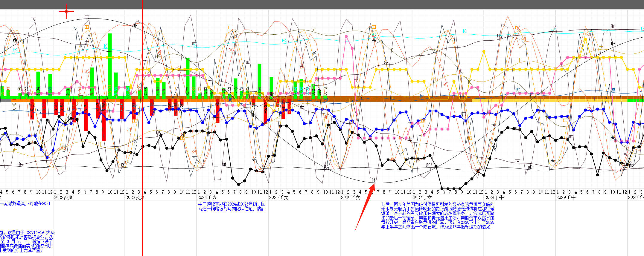Select the 2024子虚 year label
644x256 pixels.
(207, 197)
